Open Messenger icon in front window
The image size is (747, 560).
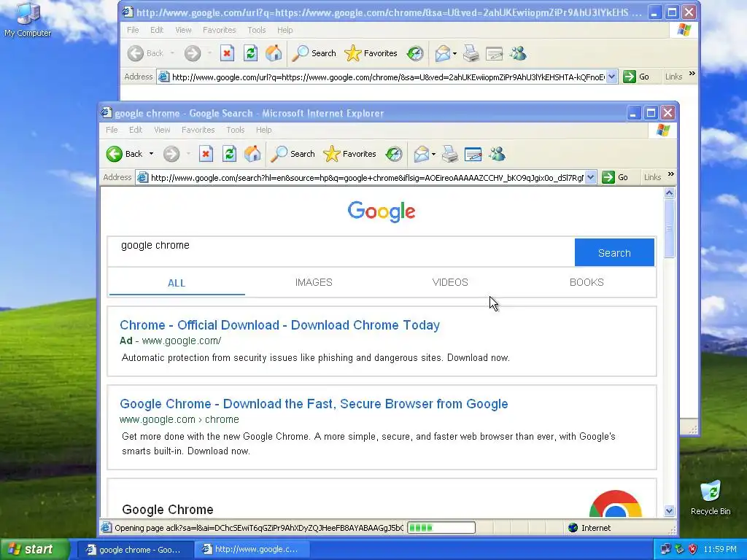click(x=497, y=154)
